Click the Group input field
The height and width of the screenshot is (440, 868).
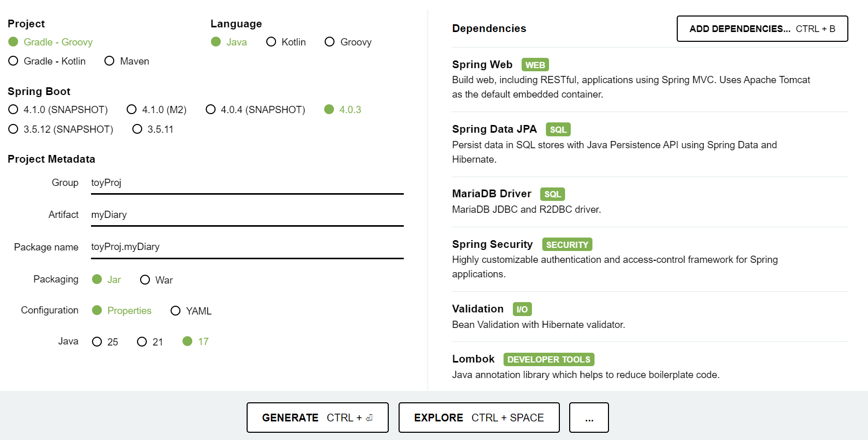pos(247,183)
